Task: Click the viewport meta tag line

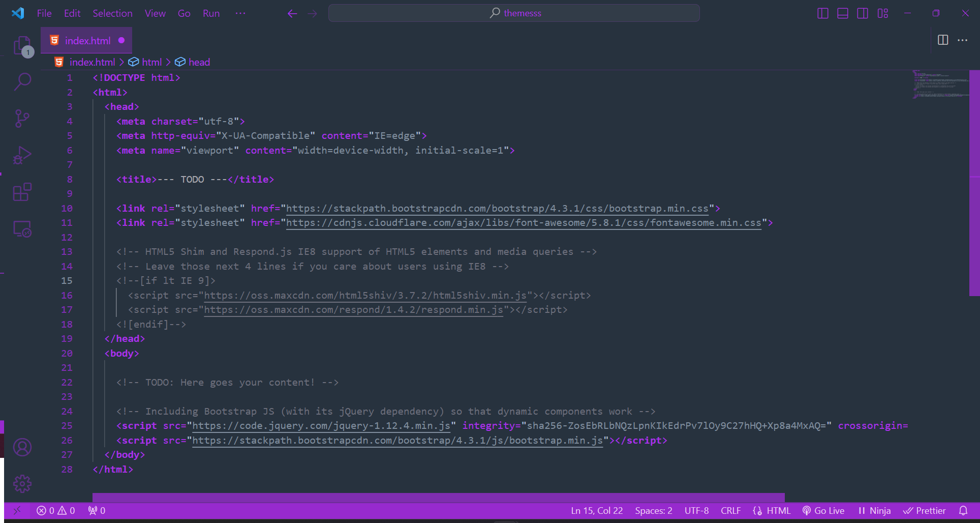Action: (316, 151)
